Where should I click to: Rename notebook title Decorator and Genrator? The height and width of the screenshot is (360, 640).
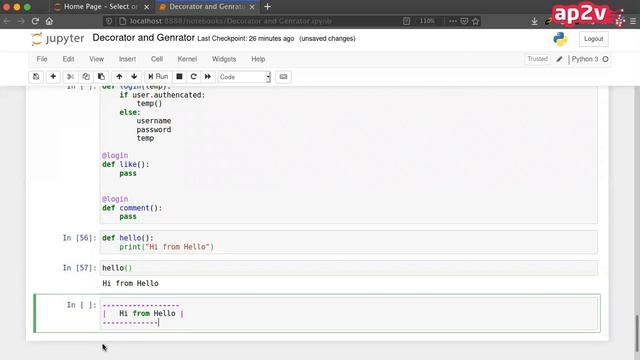(x=143, y=38)
